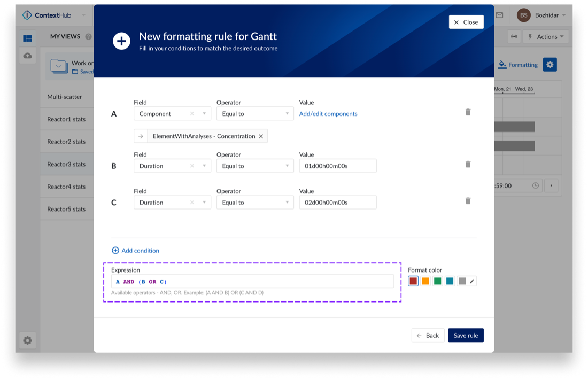The height and width of the screenshot is (380, 588).
Task: Remove condition C using trash icon
Action: (x=468, y=201)
